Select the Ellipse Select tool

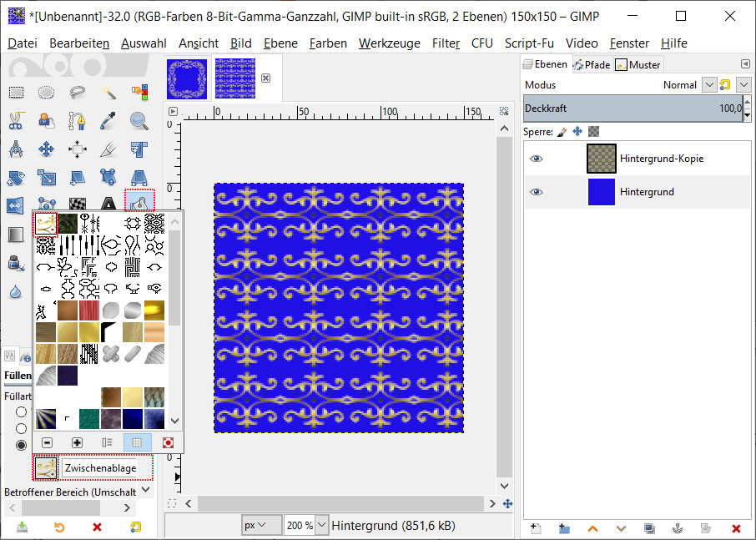coord(46,92)
